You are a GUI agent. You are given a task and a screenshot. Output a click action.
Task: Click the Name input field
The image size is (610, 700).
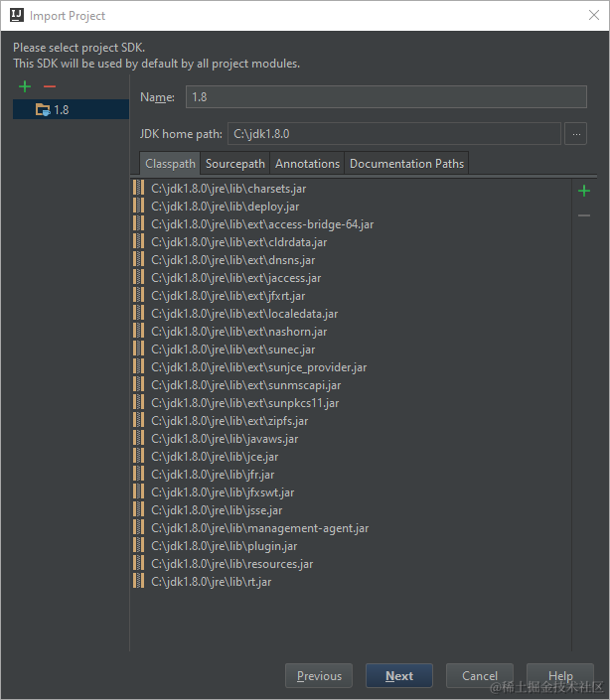386,97
